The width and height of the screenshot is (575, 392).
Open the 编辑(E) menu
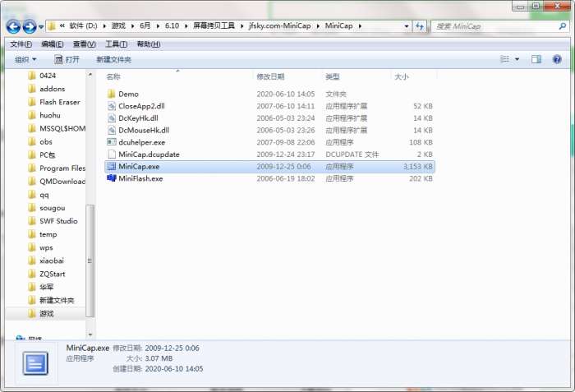pos(53,44)
